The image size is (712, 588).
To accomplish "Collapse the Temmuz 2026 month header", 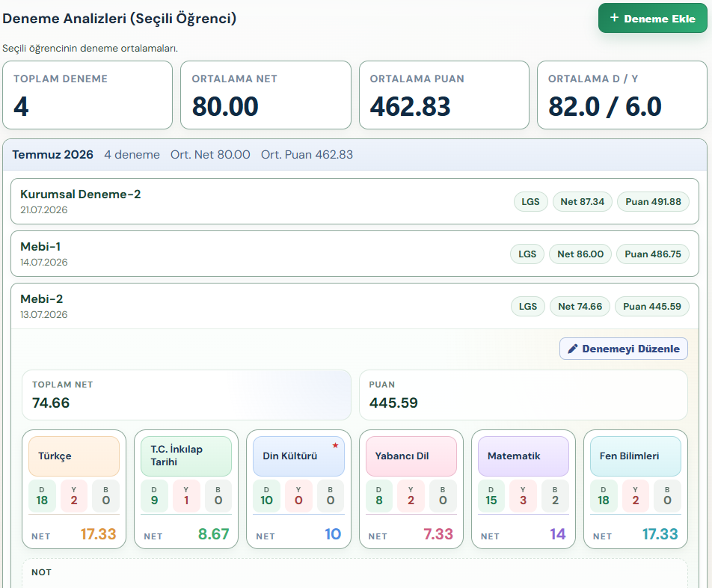I will click(x=355, y=155).
